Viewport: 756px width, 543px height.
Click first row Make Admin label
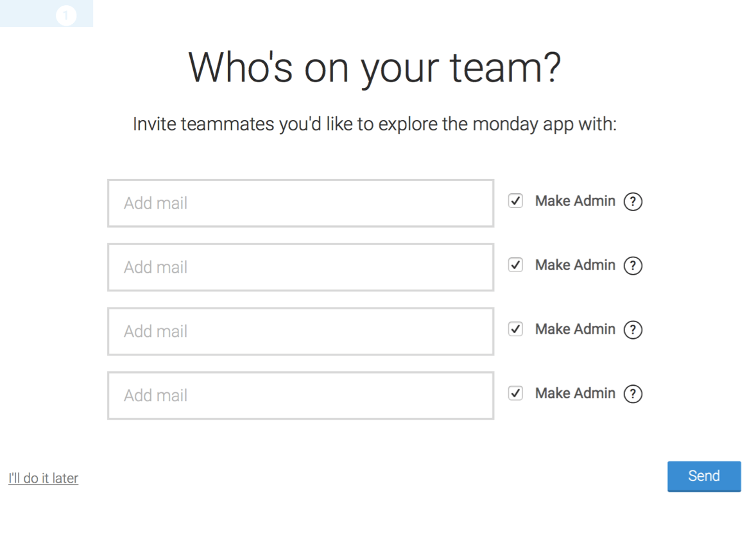click(575, 201)
